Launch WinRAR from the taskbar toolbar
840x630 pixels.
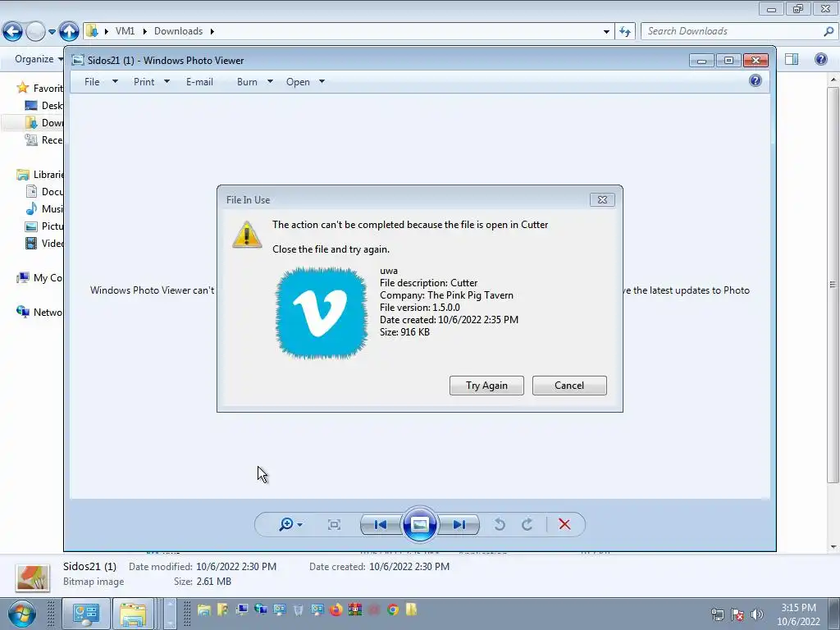coord(354,609)
